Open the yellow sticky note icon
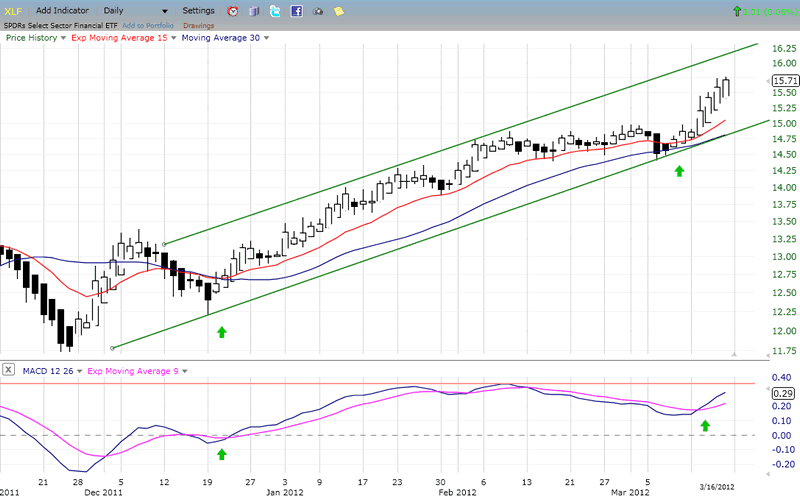Viewport: 800px width, 497px height. tap(340, 11)
